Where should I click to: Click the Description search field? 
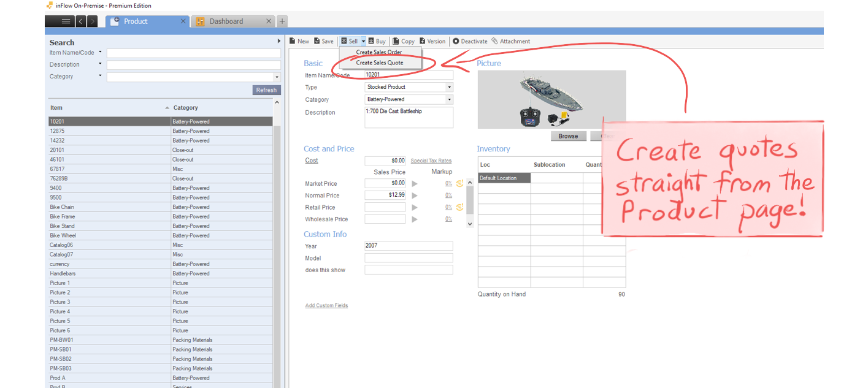pos(194,65)
